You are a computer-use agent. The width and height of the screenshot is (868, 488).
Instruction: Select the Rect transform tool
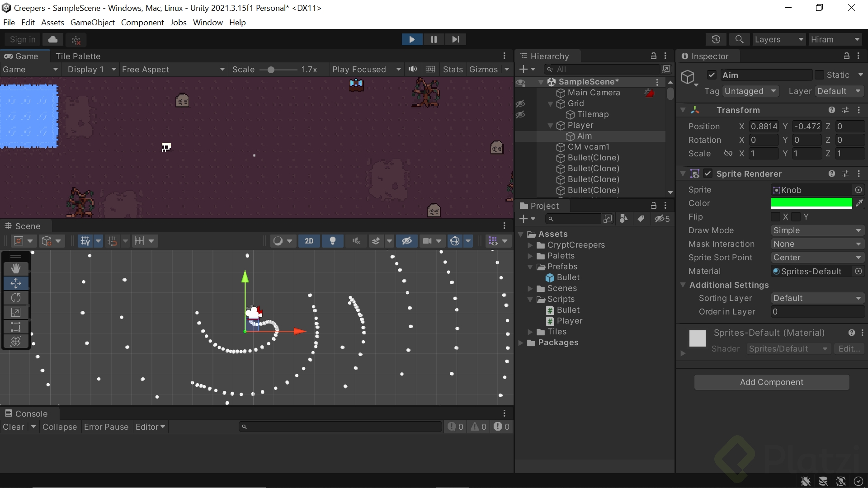[16, 327]
